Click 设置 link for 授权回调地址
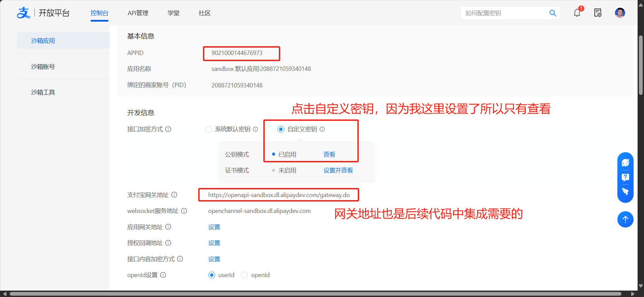The width and height of the screenshot is (644, 297). (214, 243)
